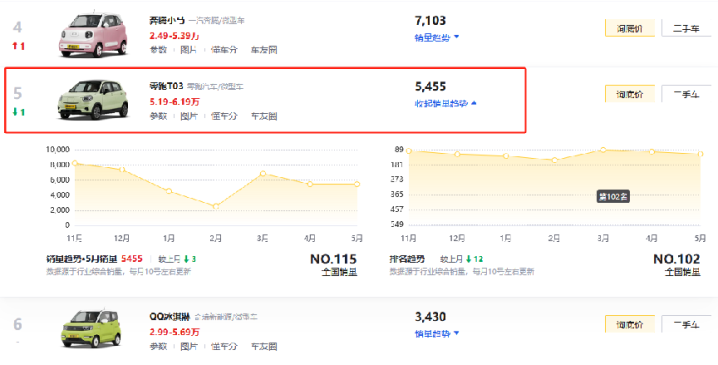Select the March point on ranking chart
Screen dimensions: 718x365
pyautogui.click(x=603, y=150)
